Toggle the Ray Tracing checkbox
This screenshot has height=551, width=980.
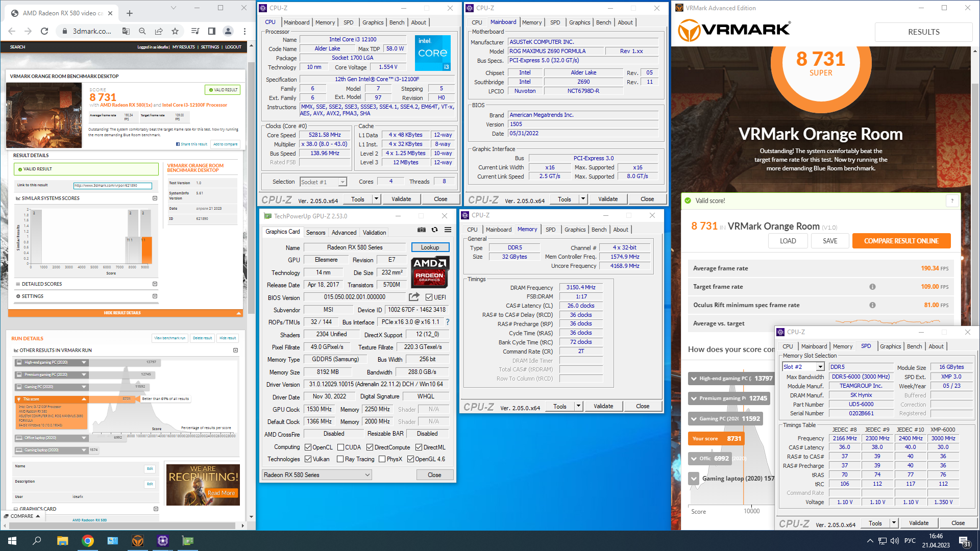point(340,459)
